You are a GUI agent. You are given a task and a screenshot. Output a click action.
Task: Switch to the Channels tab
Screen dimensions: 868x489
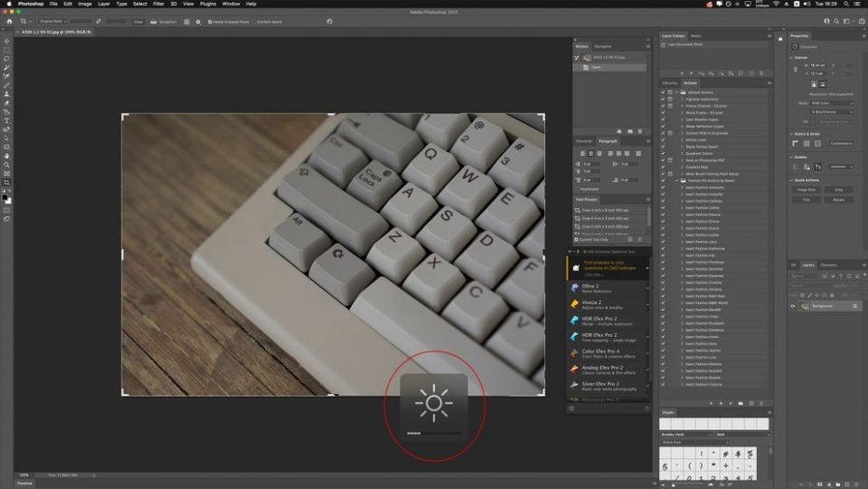828,265
